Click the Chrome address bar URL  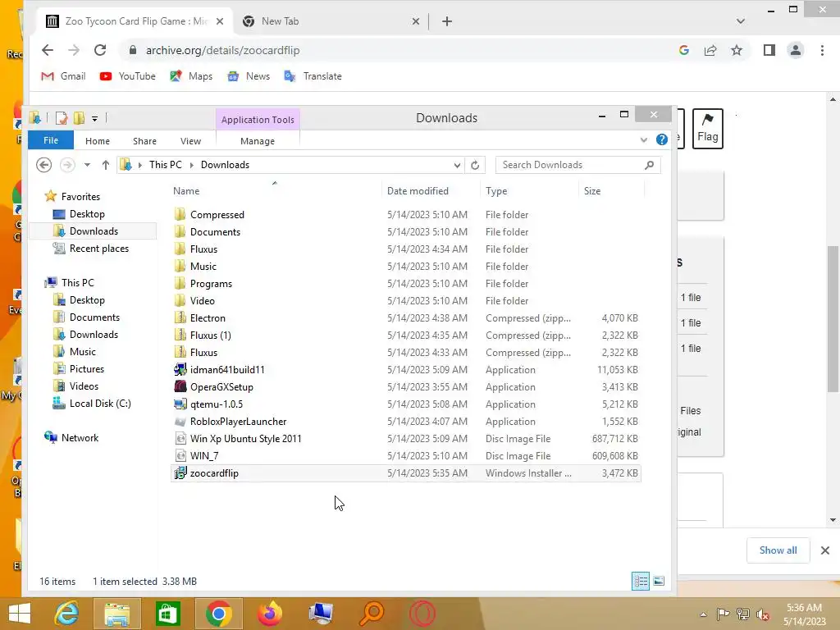click(222, 50)
